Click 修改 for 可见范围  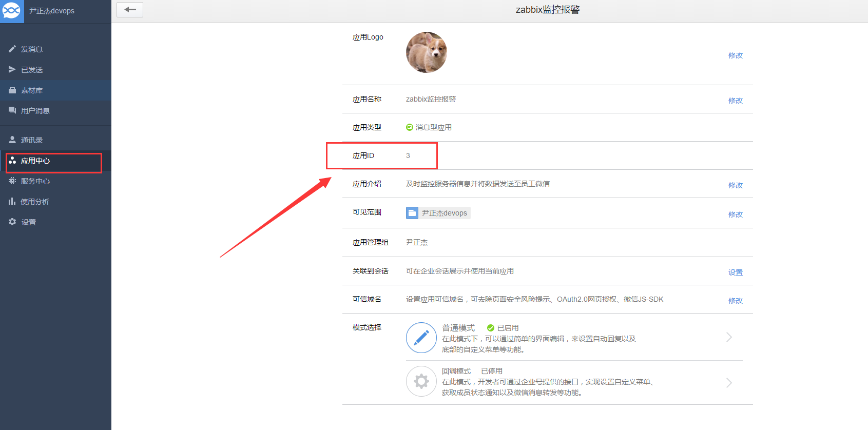click(x=736, y=214)
